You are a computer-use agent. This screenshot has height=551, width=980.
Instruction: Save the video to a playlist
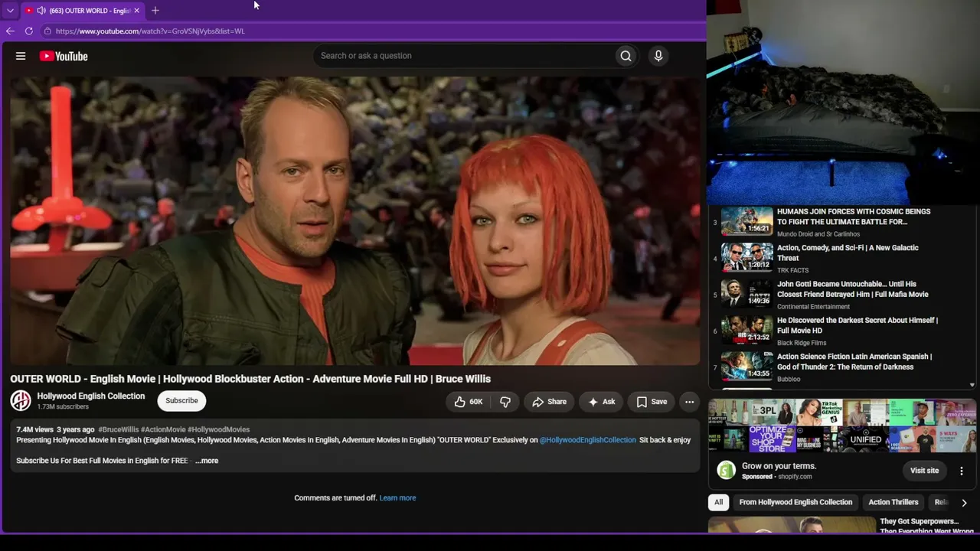pos(652,402)
